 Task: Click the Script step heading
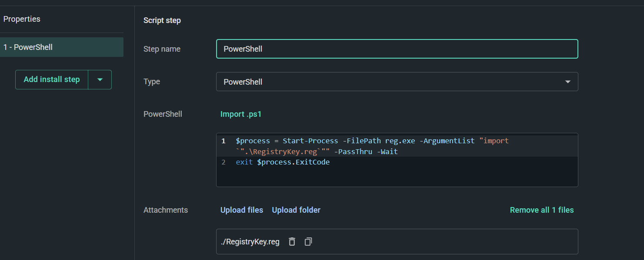pos(162,20)
